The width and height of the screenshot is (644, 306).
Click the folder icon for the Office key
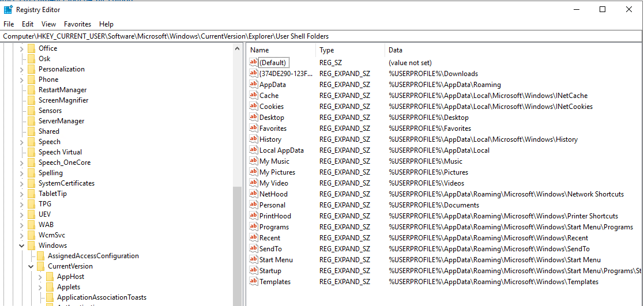(x=31, y=48)
